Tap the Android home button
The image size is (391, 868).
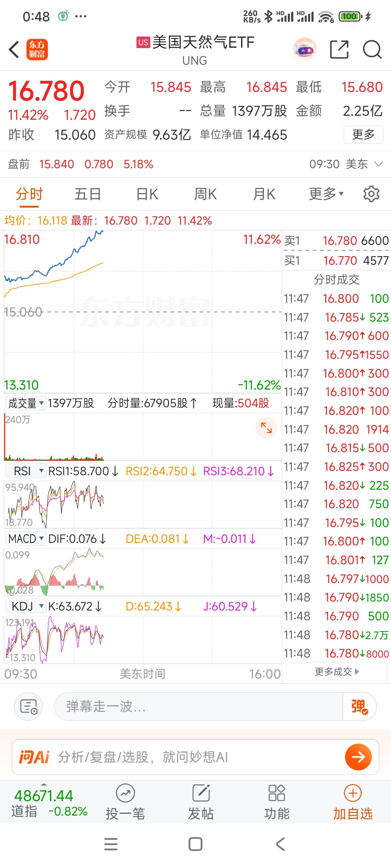(195, 844)
